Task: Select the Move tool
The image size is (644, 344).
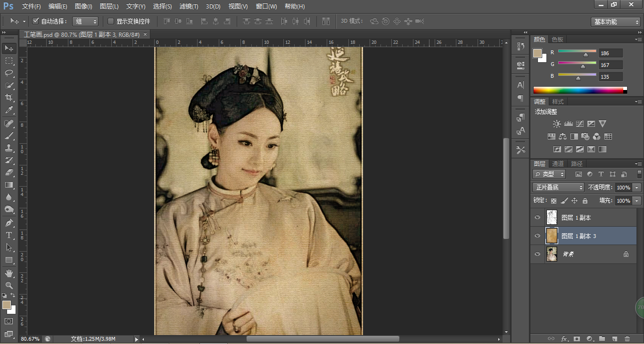Action: (9, 49)
